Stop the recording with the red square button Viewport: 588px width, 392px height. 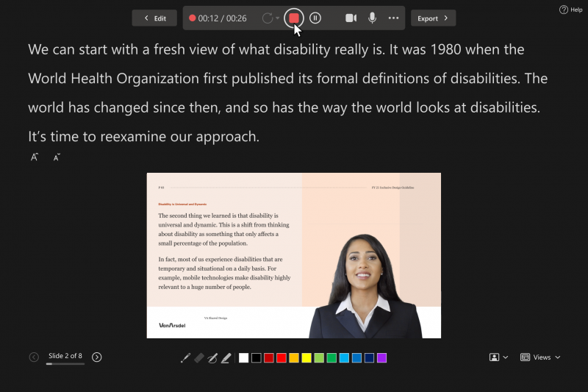[294, 18]
